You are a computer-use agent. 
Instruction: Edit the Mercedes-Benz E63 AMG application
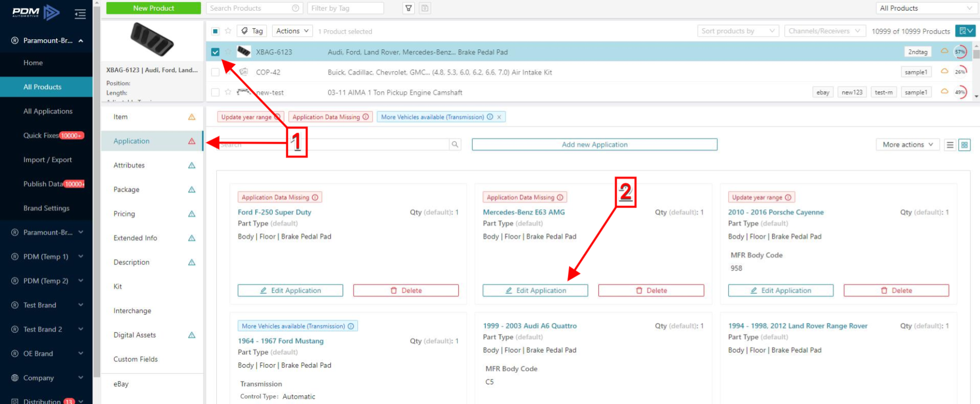point(535,290)
